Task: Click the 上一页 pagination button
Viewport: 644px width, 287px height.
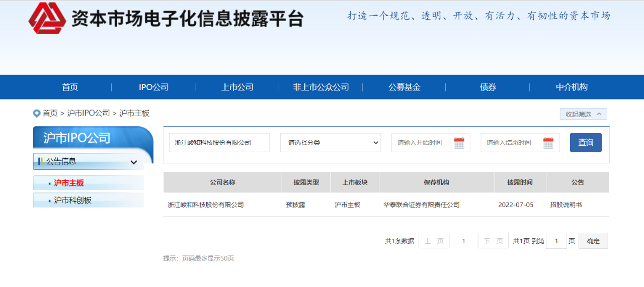Action: 434,241
